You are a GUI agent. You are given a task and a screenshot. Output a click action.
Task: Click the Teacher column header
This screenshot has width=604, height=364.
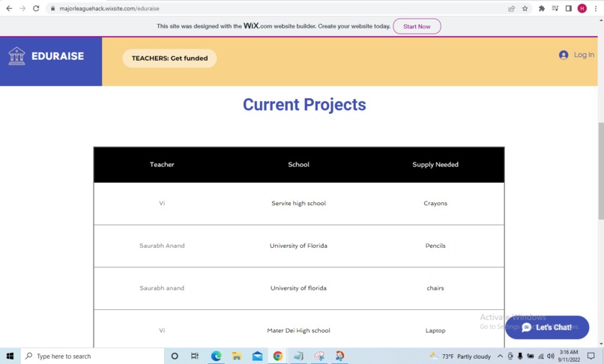point(162,165)
